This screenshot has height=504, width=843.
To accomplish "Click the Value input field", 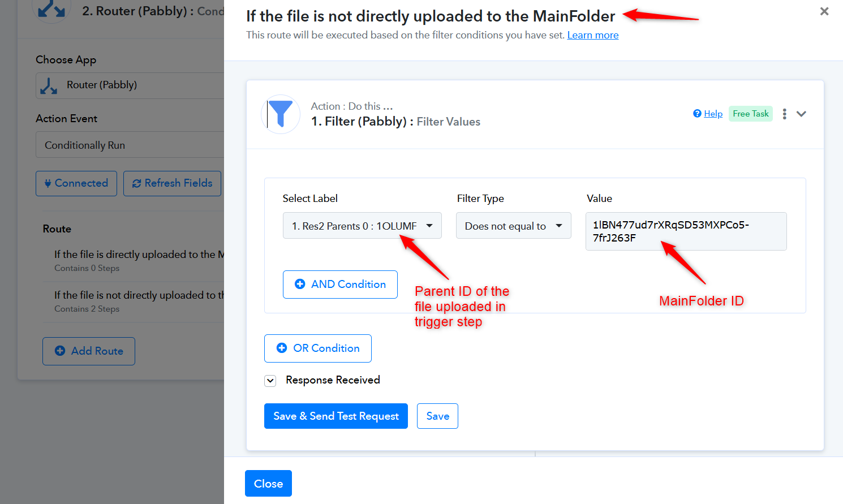I will (x=686, y=231).
